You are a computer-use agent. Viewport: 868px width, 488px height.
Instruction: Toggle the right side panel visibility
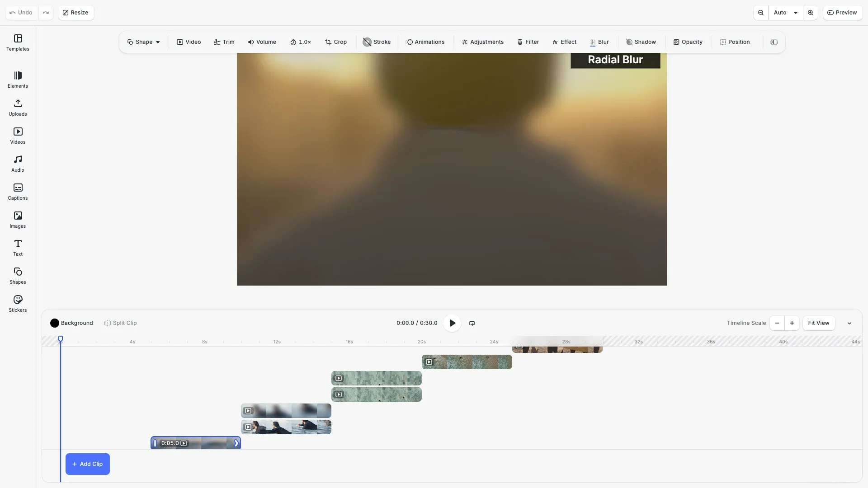(x=774, y=42)
